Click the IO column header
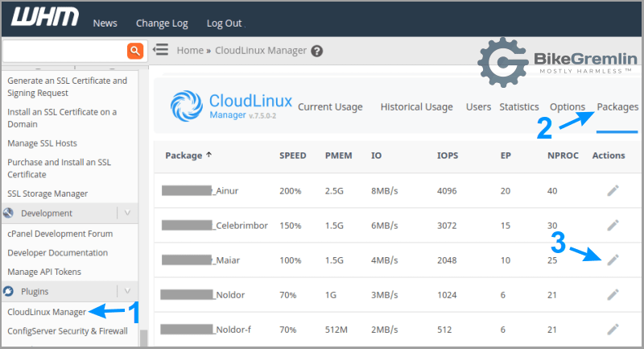Image resolution: width=644 pixels, height=349 pixels. click(x=376, y=156)
